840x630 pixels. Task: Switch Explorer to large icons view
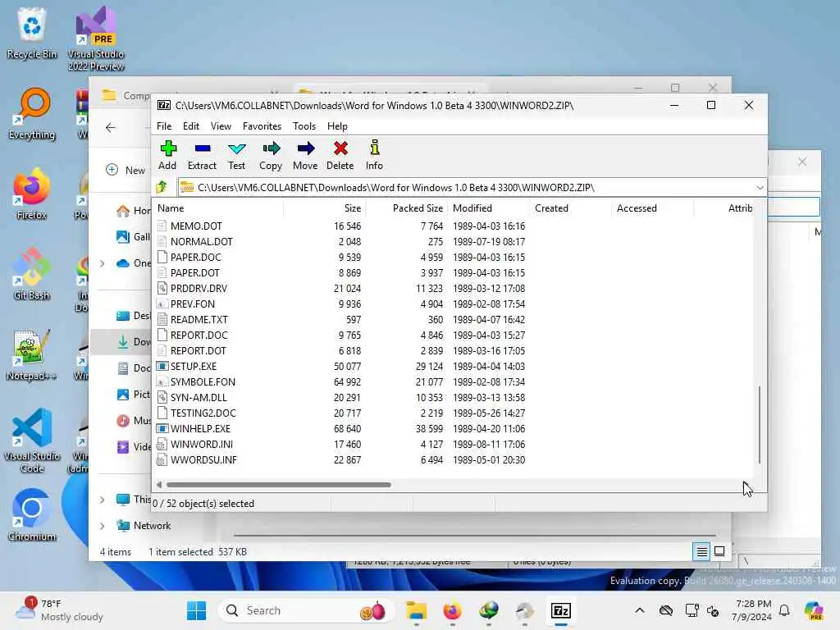(719, 551)
